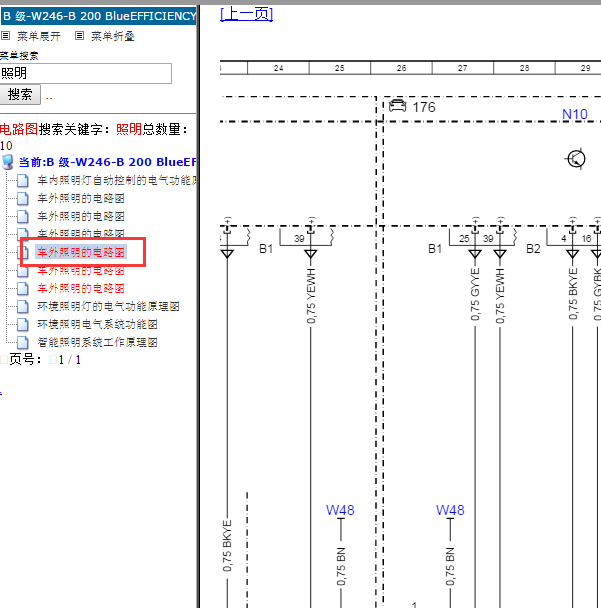Click the model title B 级-W246-B 200 BlueEFFICIENCY
Image resolution: width=601 pixels, height=608 pixels.
[98, 16]
